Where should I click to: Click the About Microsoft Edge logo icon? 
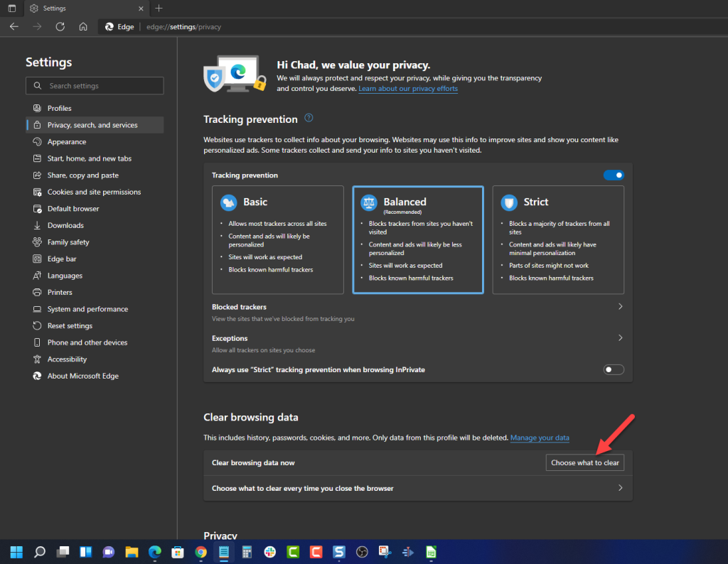tap(37, 376)
